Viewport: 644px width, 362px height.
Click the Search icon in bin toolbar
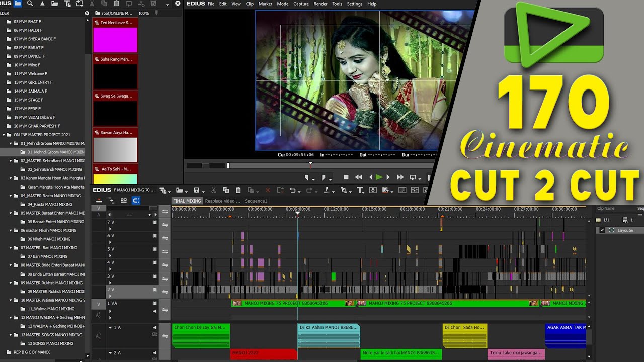tap(30, 4)
